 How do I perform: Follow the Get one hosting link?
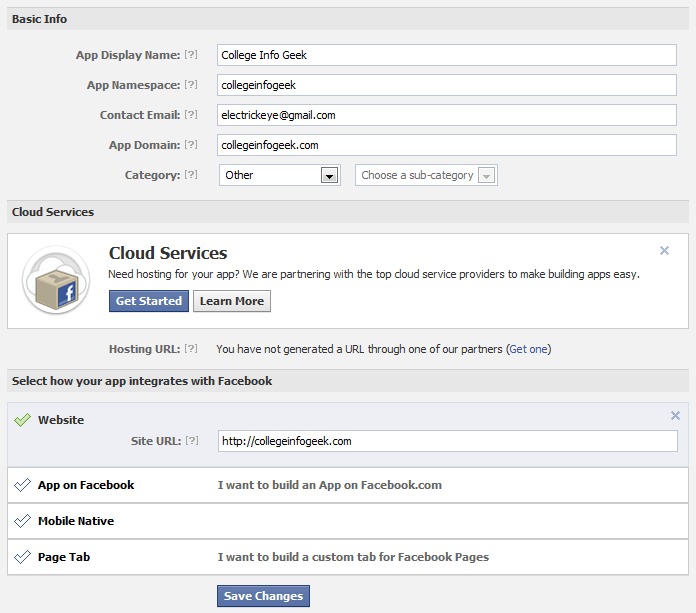(x=529, y=349)
